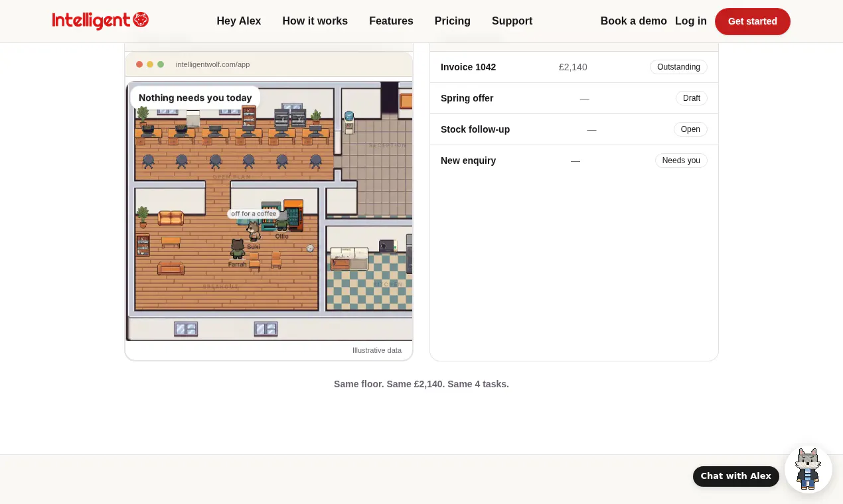Select the Invoice 1042 row title
The width and height of the screenshot is (843, 504).
click(x=469, y=67)
